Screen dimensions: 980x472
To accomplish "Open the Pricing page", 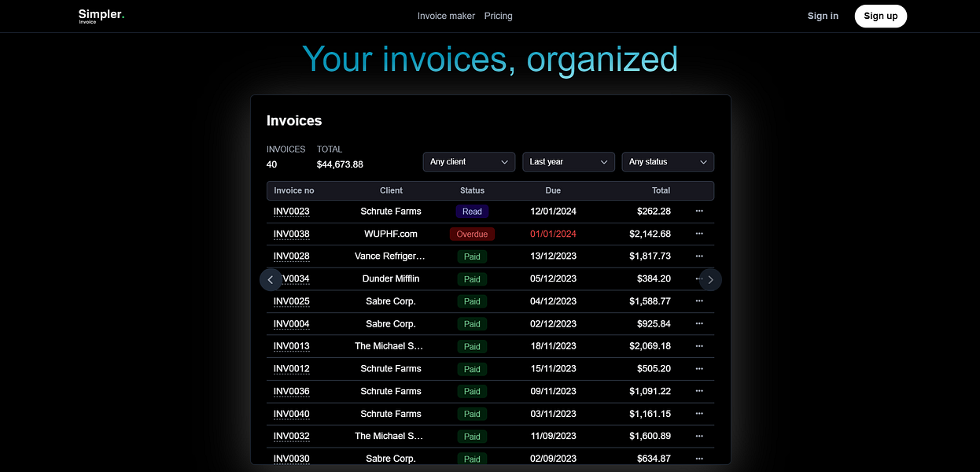I will (498, 16).
